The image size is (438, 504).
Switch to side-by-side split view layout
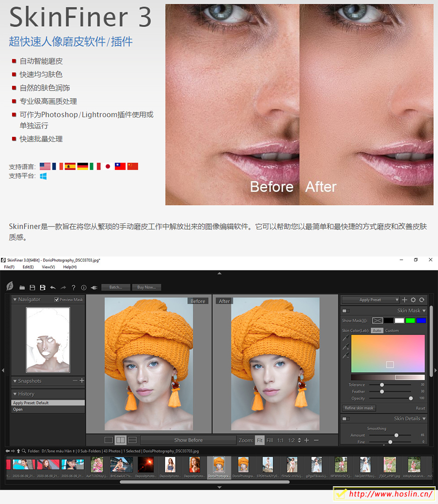[120, 440]
